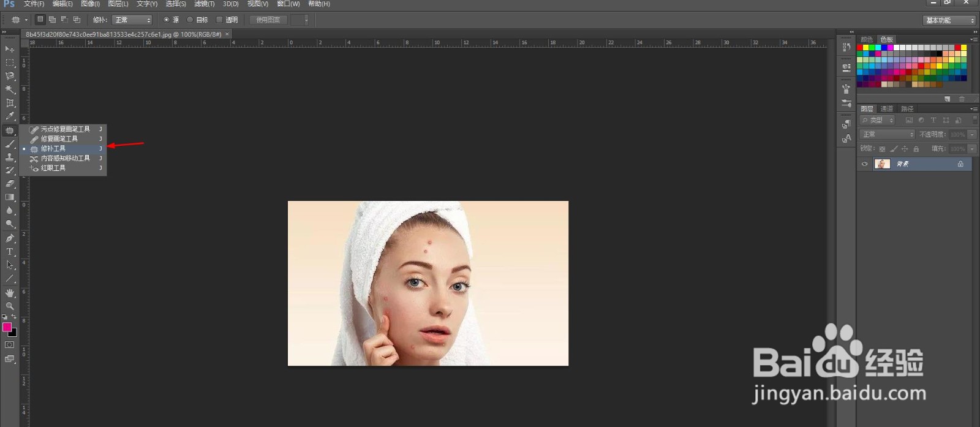Enable the 透明 (Transparent) checkbox
The width and height of the screenshot is (980, 427).
click(x=219, y=20)
